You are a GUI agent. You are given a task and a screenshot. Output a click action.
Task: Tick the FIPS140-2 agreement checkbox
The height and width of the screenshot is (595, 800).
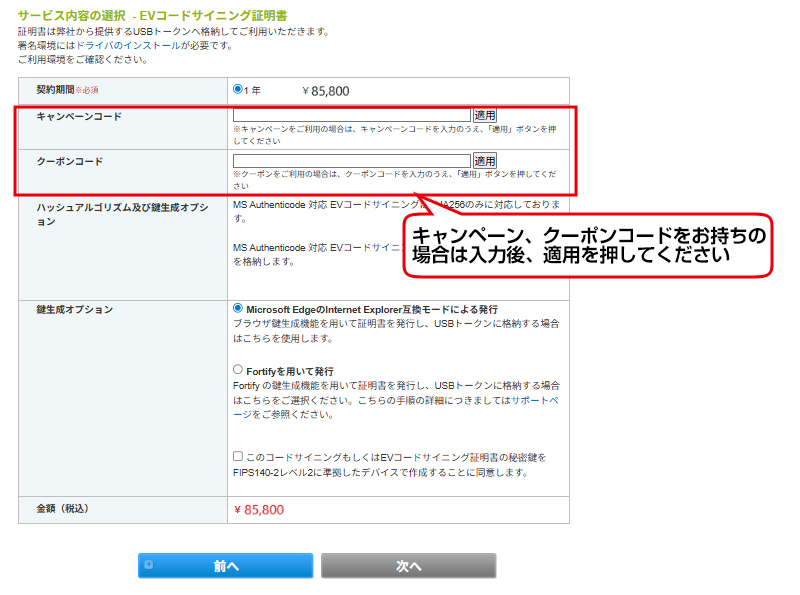[x=237, y=456]
